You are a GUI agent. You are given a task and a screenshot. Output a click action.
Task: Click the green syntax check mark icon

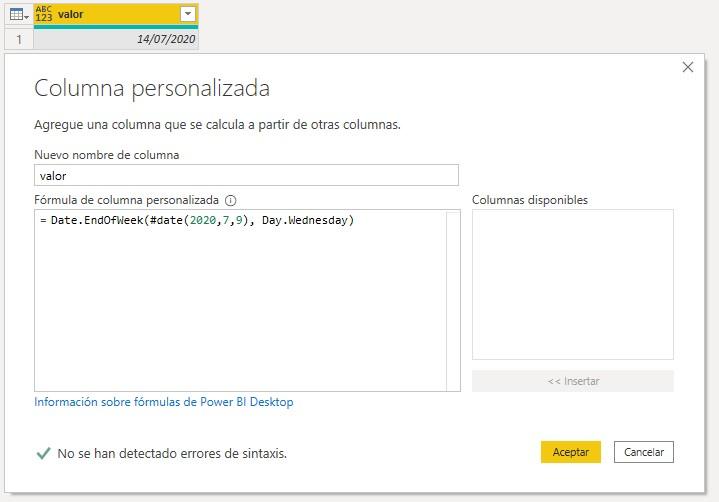[43, 453]
